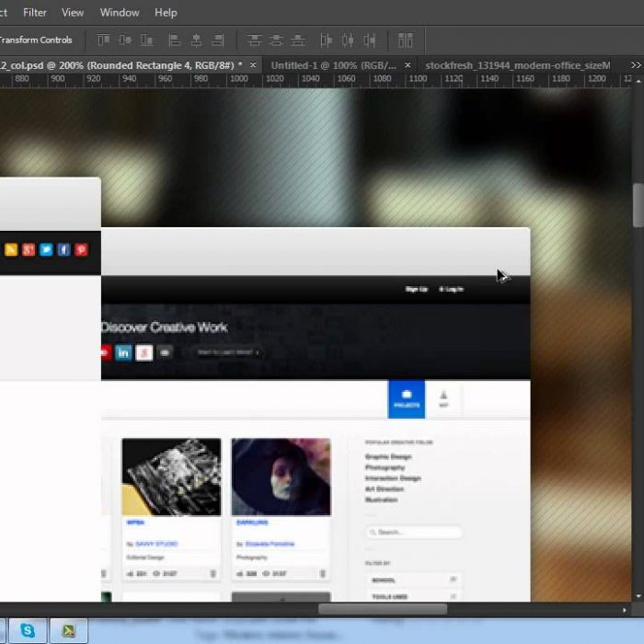Expand the document tab overflow arrows

click(x=635, y=65)
